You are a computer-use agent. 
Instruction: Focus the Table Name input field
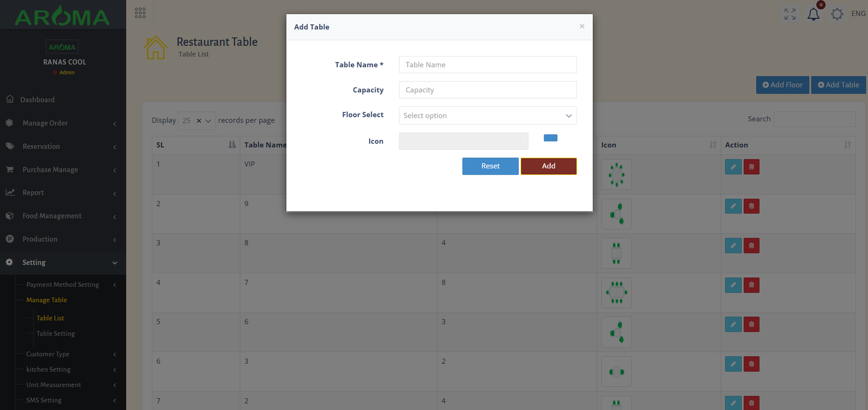(x=487, y=65)
